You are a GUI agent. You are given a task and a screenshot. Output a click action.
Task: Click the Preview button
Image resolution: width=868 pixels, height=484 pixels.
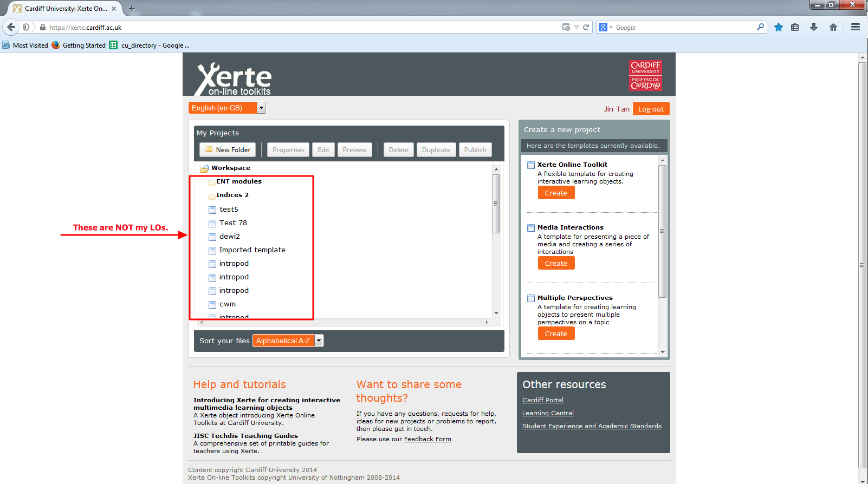(x=355, y=150)
